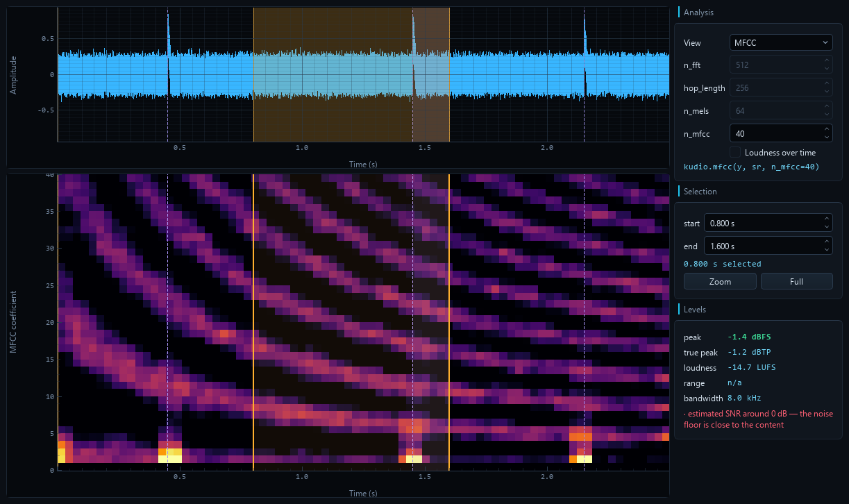This screenshot has width=849, height=504.
Task: Increment the selection start time stepper
Action: point(826,219)
